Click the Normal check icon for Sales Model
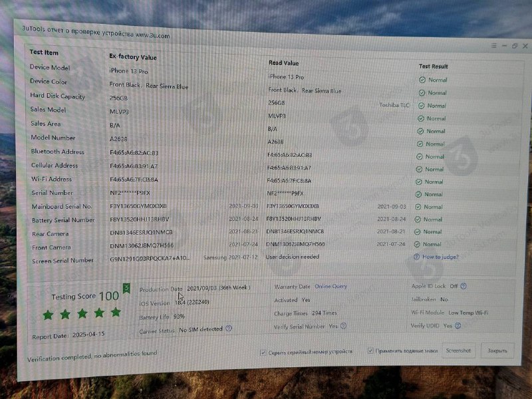 point(421,118)
